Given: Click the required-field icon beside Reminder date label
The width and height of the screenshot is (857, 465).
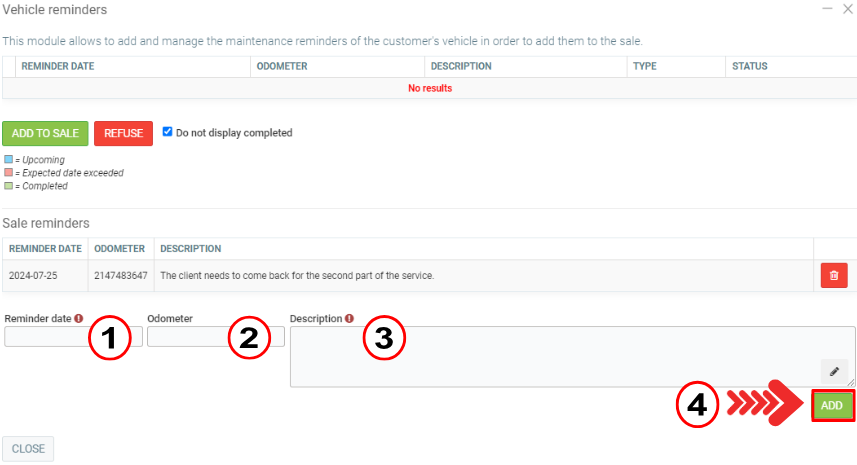Looking at the screenshot, I should [x=78, y=319].
